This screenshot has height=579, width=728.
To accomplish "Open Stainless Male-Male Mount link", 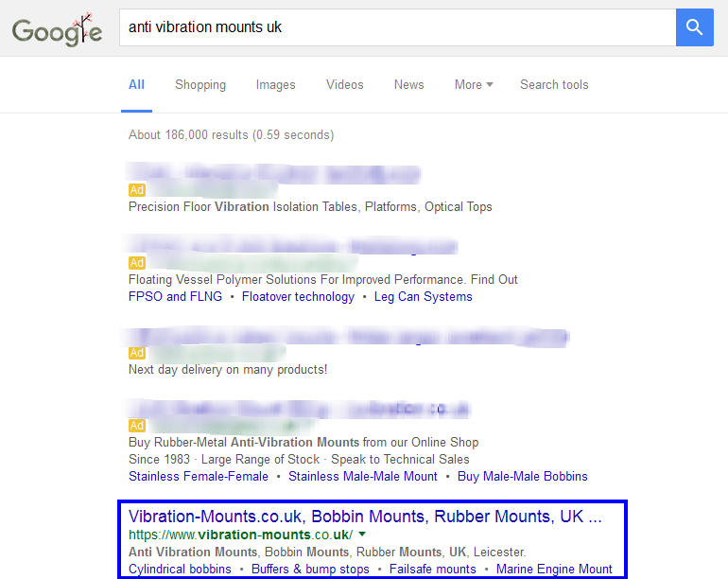I will point(363,476).
